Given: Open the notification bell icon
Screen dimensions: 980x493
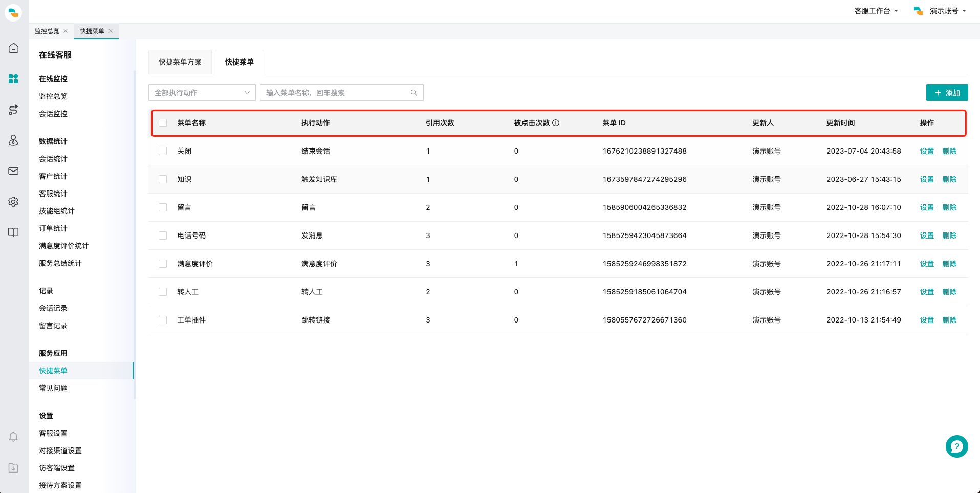Looking at the screenshot, I should pyautogui.click(x=14, y=437).
